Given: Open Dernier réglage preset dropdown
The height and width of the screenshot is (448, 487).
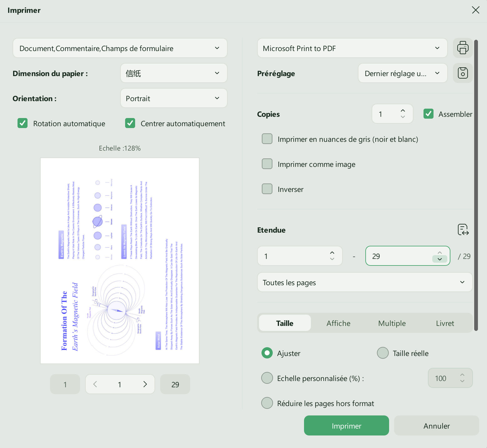Looking at the screenshot, I should 403,73.
